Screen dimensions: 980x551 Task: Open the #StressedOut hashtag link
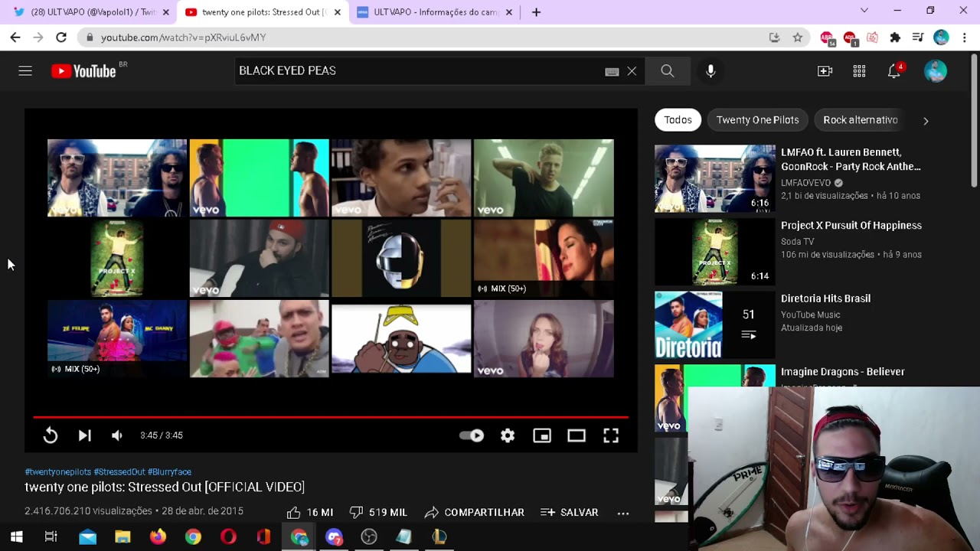tap(119, 472)
